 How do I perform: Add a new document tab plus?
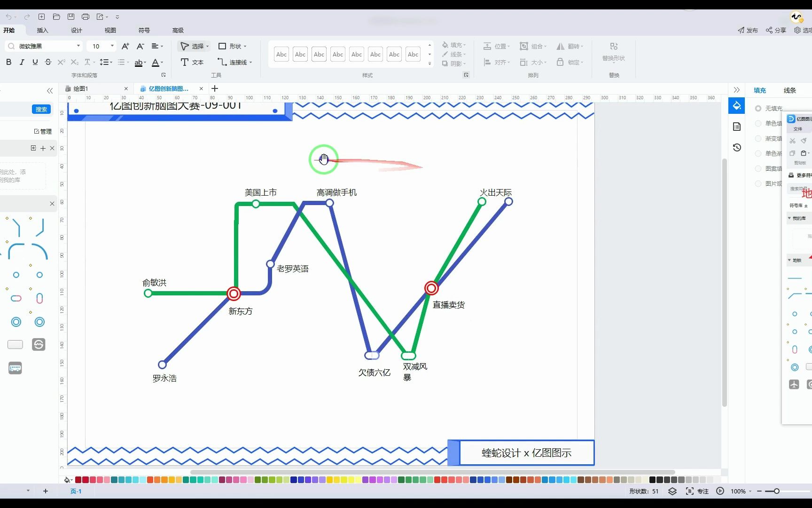215,88
